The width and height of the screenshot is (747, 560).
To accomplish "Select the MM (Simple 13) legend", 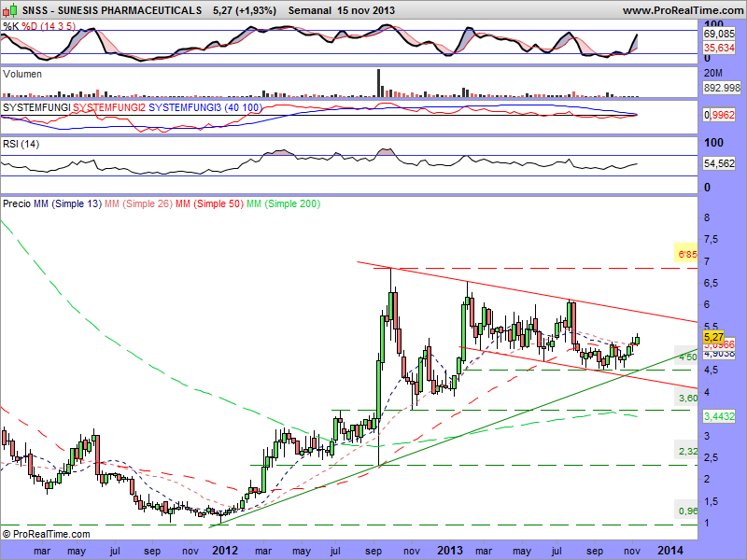I will click(x=67, y=203).
